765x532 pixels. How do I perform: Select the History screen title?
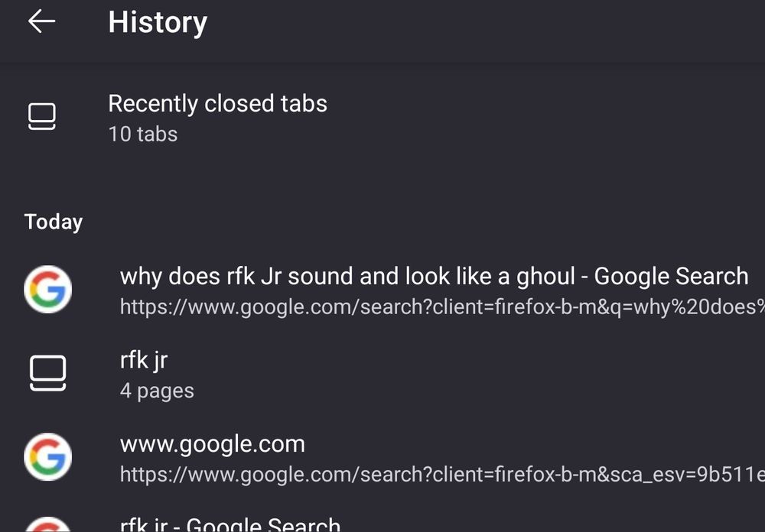point(157,21)
